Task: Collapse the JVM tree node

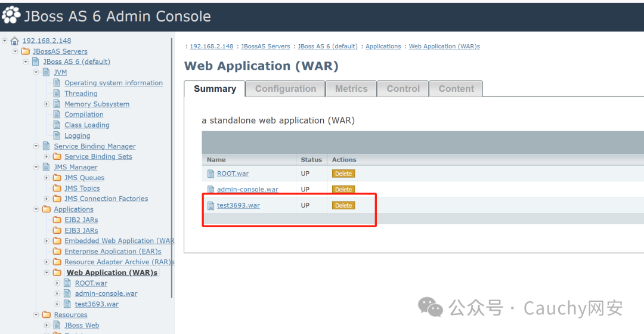Action: (36, 72)
